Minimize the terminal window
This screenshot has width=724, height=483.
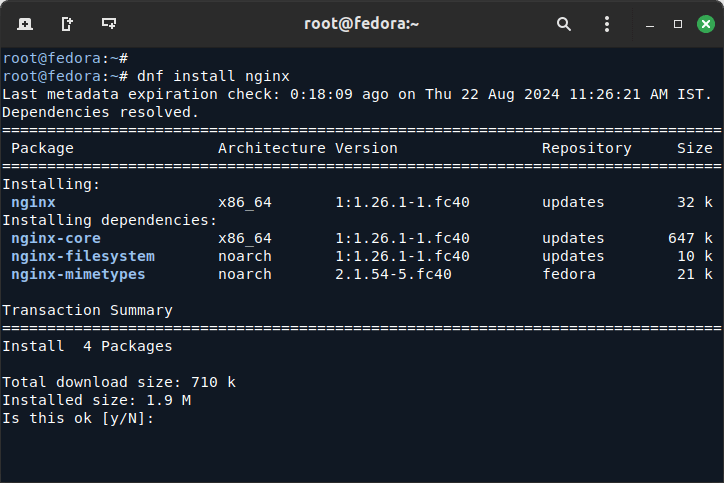650,25
